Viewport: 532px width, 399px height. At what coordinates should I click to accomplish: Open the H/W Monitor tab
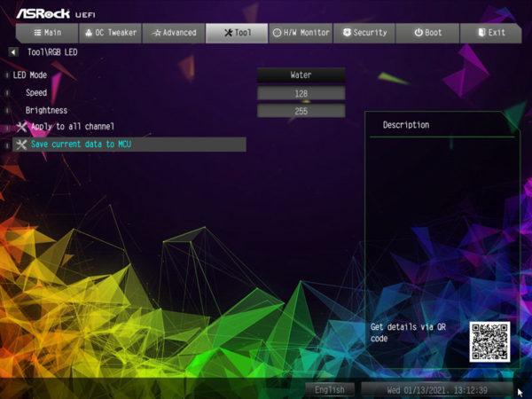coord(301,33)
